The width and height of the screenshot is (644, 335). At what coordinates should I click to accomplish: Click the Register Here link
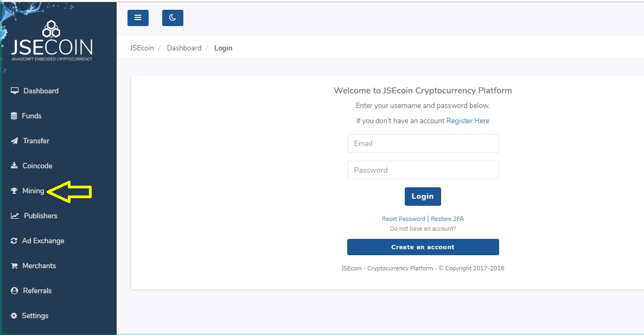(468, 121)
